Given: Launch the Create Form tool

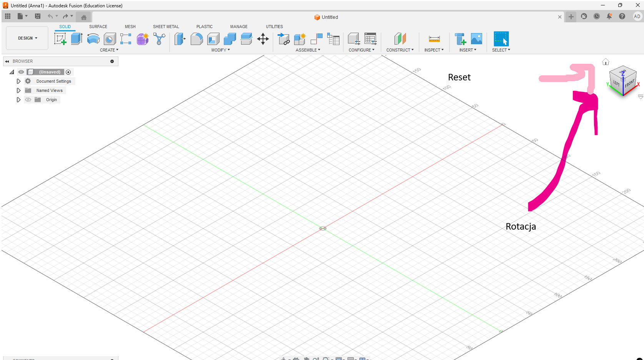Looking at the screenshot, I should [143, 39].
